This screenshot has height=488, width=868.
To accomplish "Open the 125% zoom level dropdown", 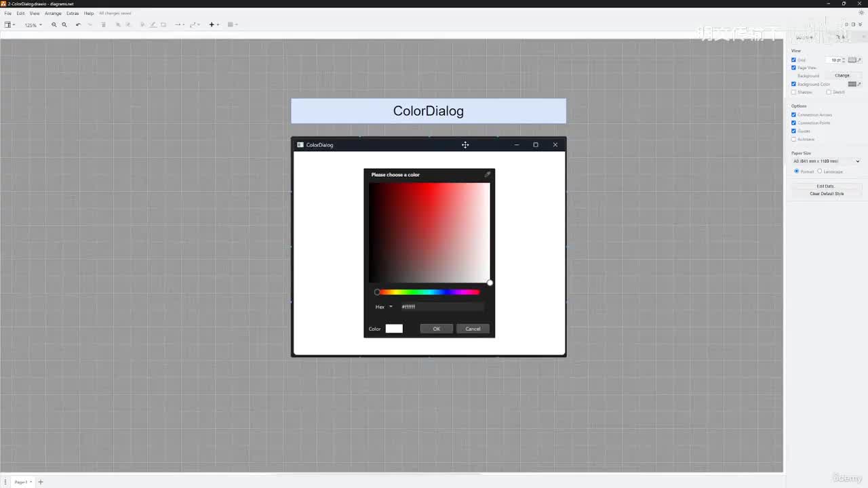I will pyautogui.click(x=33, y=25).
